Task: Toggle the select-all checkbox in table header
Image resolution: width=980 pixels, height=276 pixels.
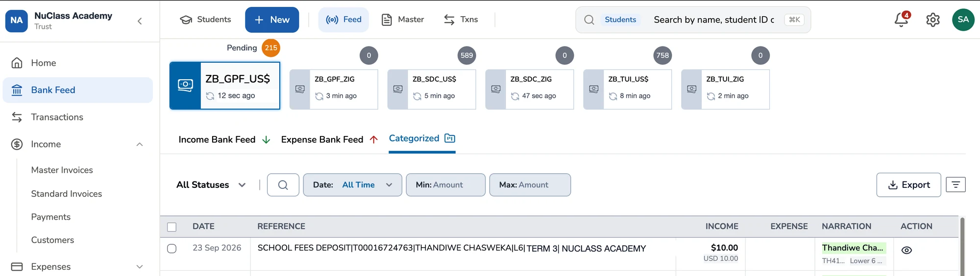Action: [x=171, y=227]
